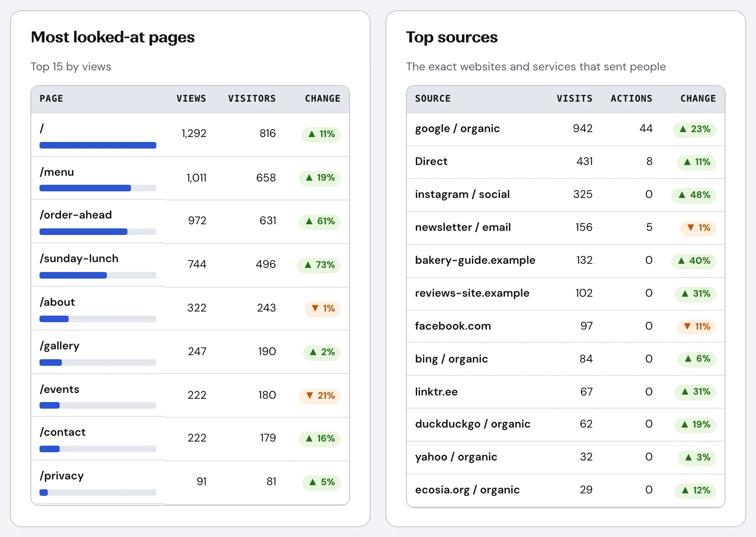Click the /contact page name

tap(63, 432)
